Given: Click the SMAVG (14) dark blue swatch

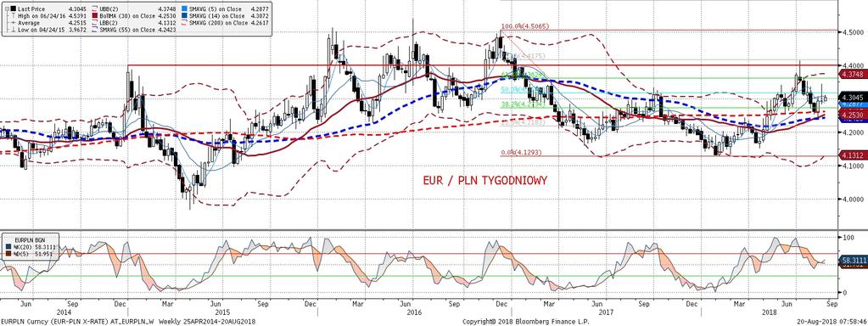Looking at the screenshot, I should click(184, 16).
